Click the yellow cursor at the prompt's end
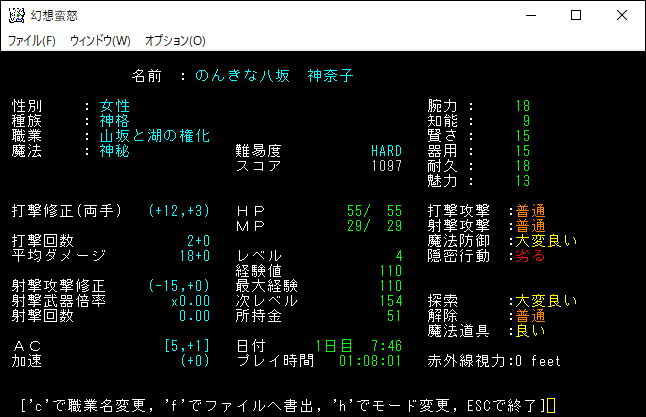Viewport: 646px width, 417px height. (550, 405)
